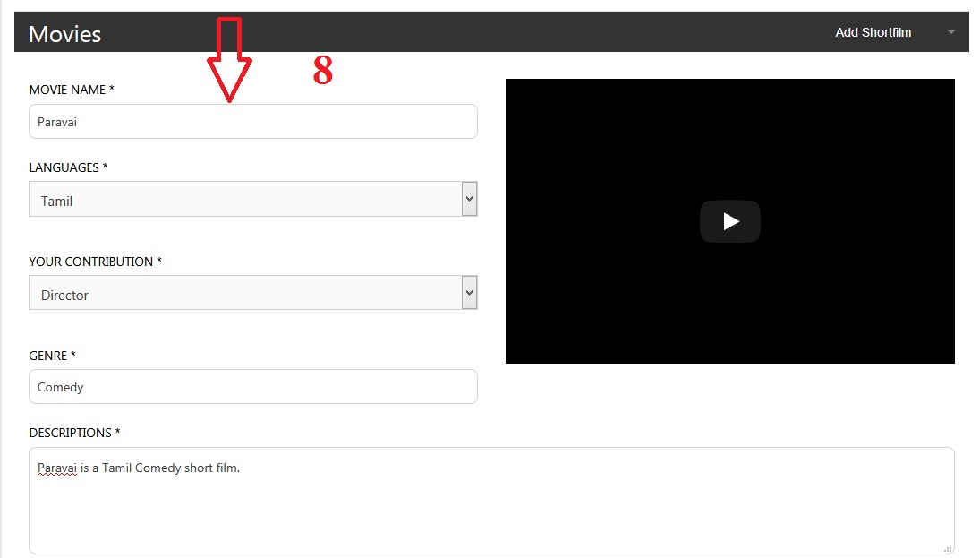Image resolution: width=980 pixels, height=558 pixels.
Task: Click the YOUR CONTRIBUTION field label
Action: coord(95,262)
